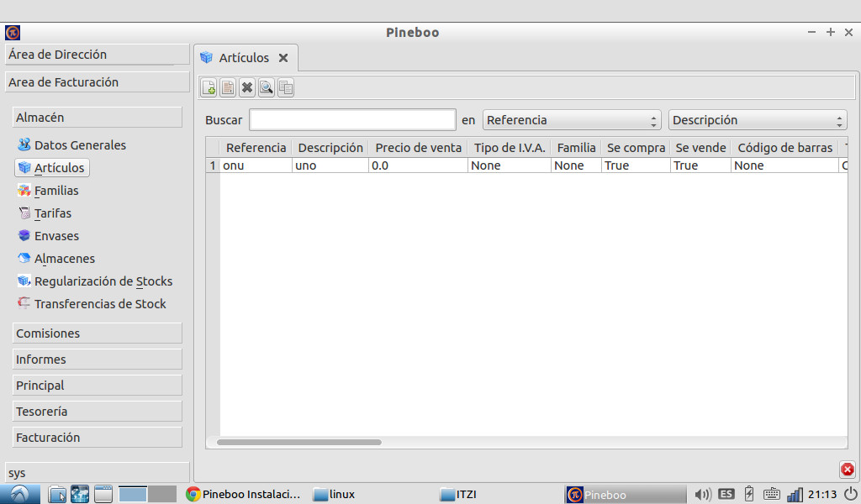Open the file manager taskbar launcher icon
Viewport: 861px width, 504px height.
[56, 494]
